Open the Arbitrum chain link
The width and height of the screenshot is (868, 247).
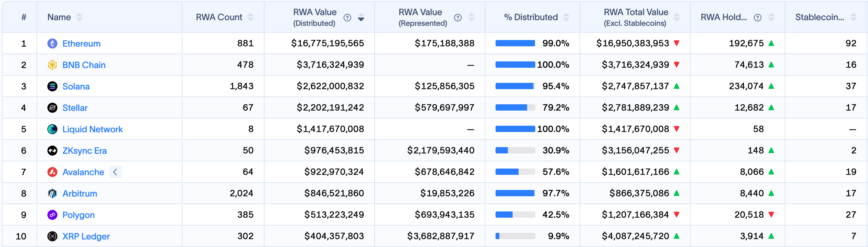coord(80,193)
